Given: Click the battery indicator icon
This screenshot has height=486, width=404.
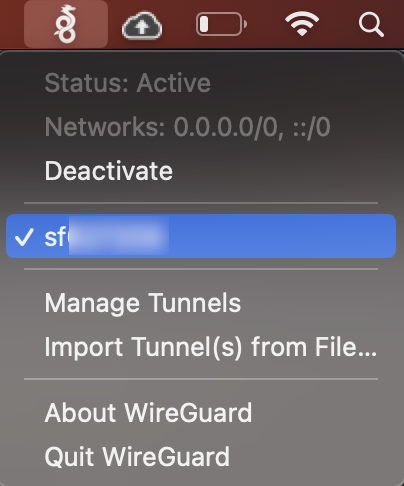Looking at the screenshot, I should (222, 24).
